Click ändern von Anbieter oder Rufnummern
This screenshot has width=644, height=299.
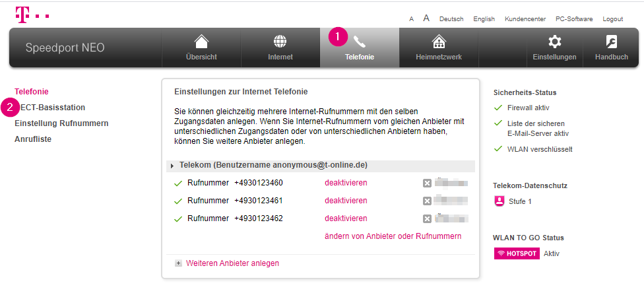393,236
